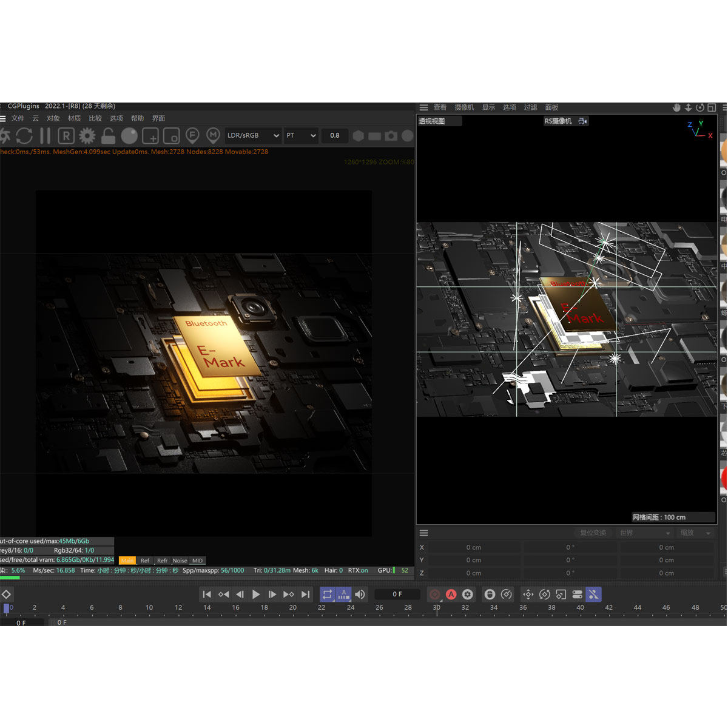Open the 缩放 dropdown
The height and width of the screenshot is (728, 728).
pyautogui.click(x=695, y=533)
